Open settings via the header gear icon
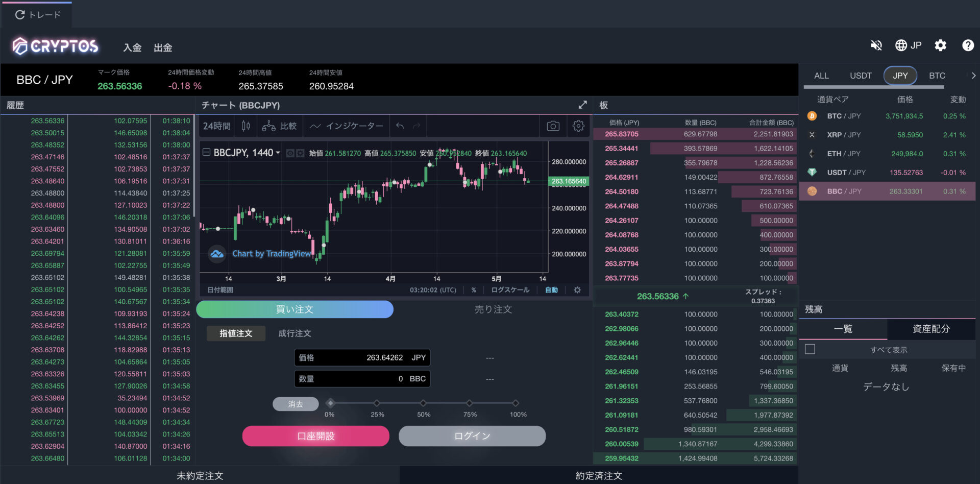The width and height of the screenshot is (980, 484). pos(940,45)
